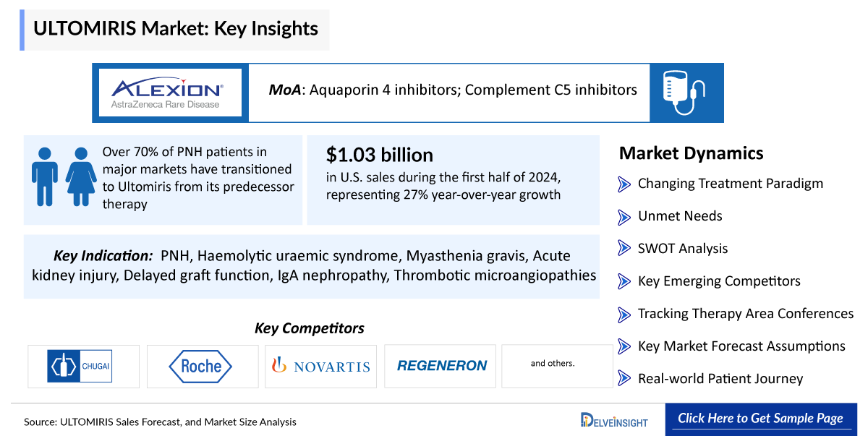Click the $1.03 billion sales figure

(380, 155)
